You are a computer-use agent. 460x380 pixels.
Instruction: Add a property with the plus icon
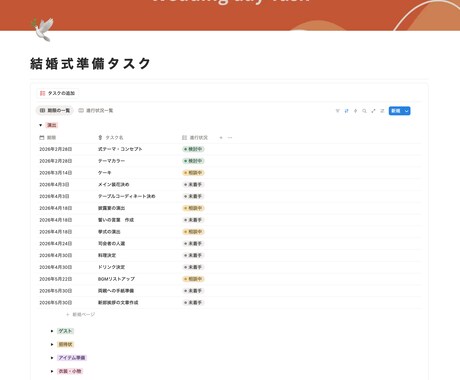click(x=221, y=137)
